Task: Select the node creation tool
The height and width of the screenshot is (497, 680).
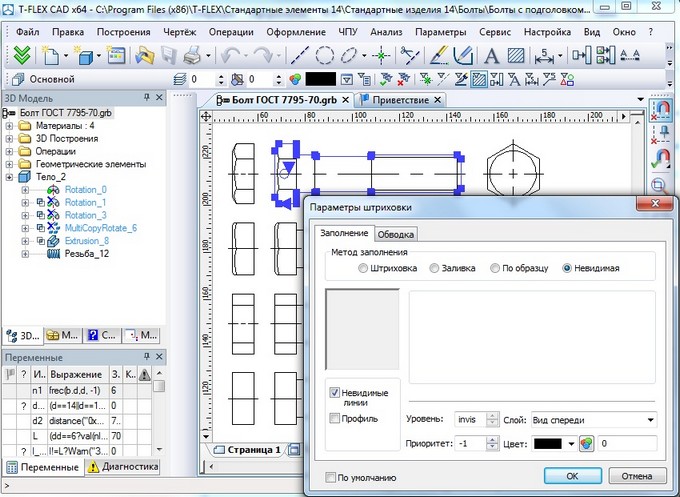Action: coord(381,56)
